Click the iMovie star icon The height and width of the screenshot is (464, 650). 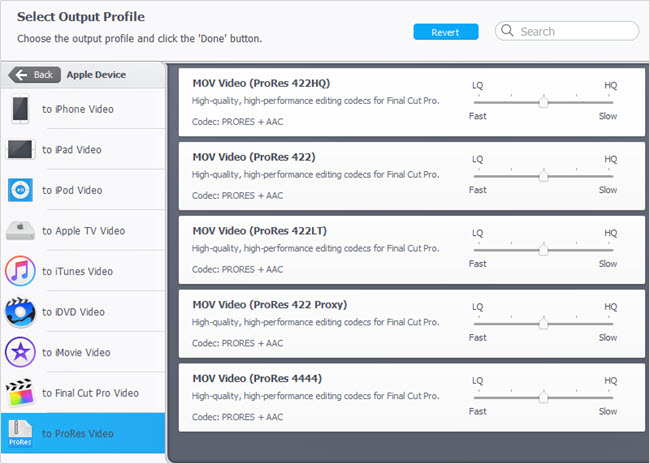20,352
